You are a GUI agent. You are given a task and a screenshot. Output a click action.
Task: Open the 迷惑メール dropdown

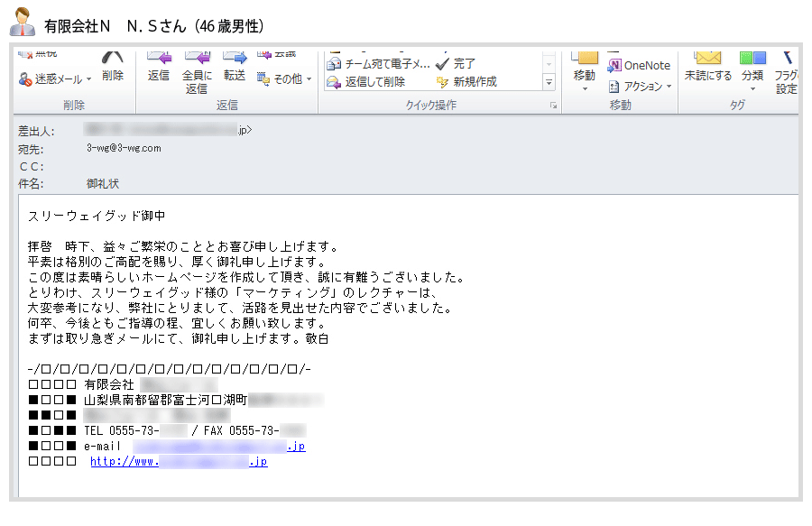(x=56, y=79)
